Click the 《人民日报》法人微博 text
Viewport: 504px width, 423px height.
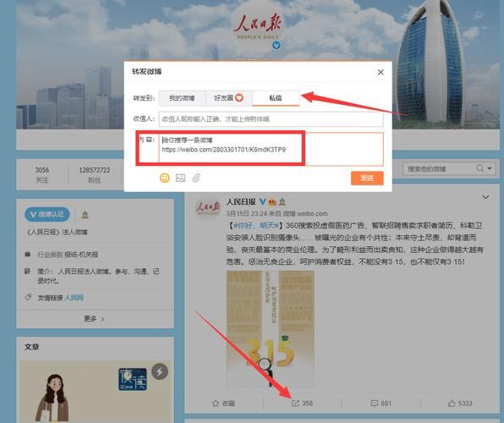(57, 232)
